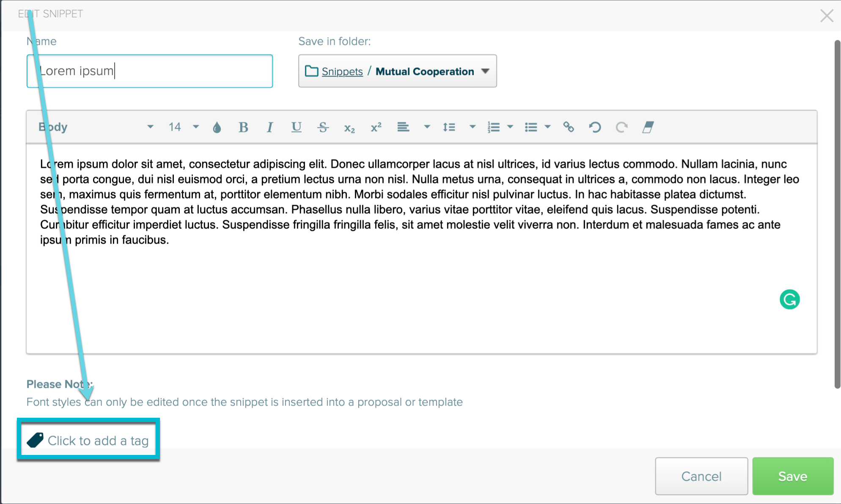Click to add a tag
This screenshot has width=841, height=504.
coord(98,441)
